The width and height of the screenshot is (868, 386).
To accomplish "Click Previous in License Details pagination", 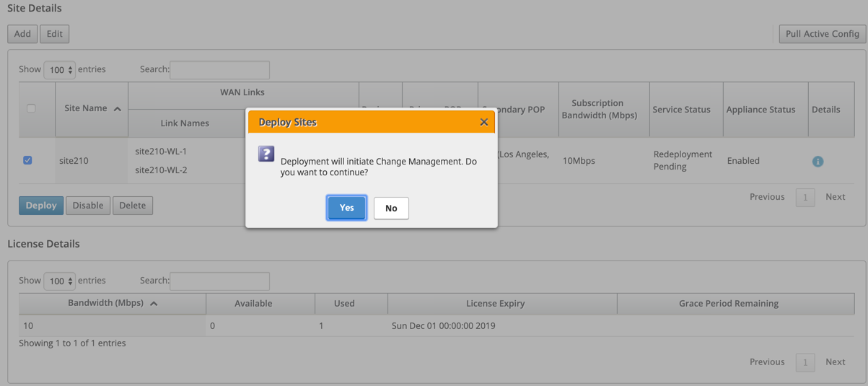I will coord(767,361).
